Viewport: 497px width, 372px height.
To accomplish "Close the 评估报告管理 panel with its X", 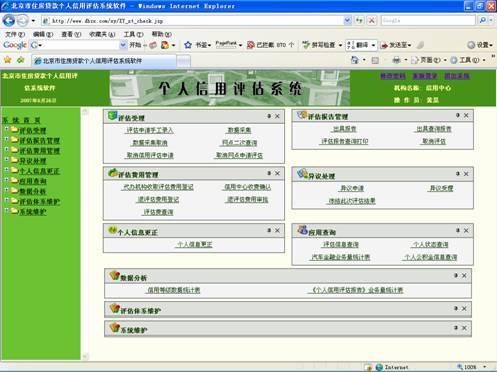I will [x=466, y=115].
